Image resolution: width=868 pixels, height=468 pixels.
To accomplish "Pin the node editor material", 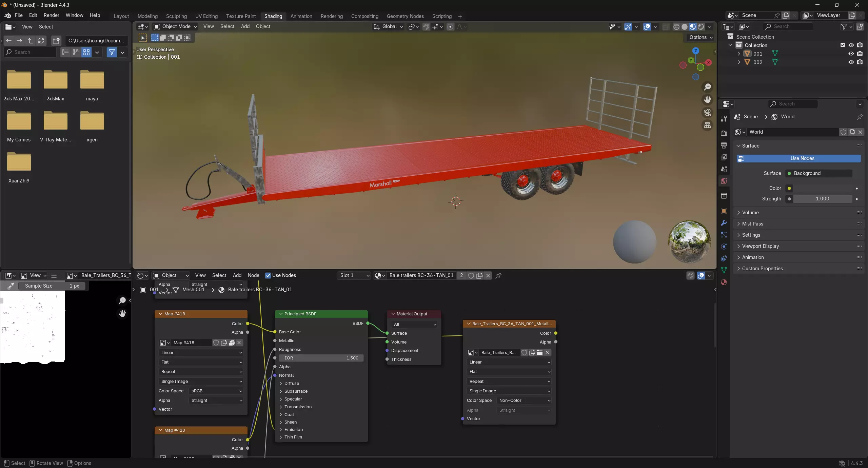I will (x=498, y=275).
